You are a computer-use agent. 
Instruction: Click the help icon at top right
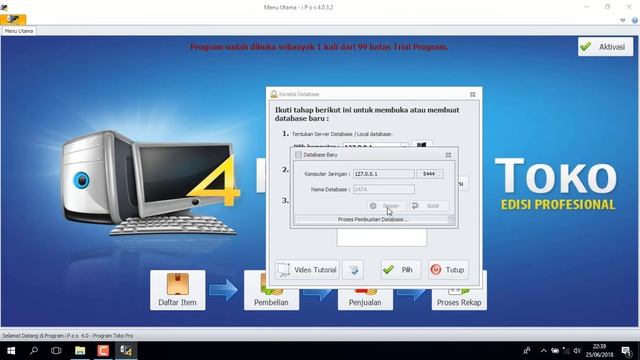click(635, 20)
